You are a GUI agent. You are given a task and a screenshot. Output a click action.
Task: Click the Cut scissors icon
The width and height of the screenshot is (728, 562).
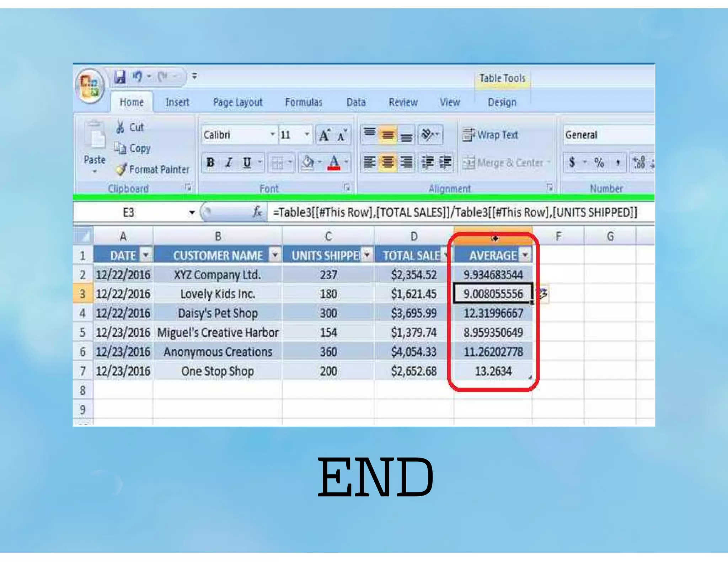coord(121,127)
